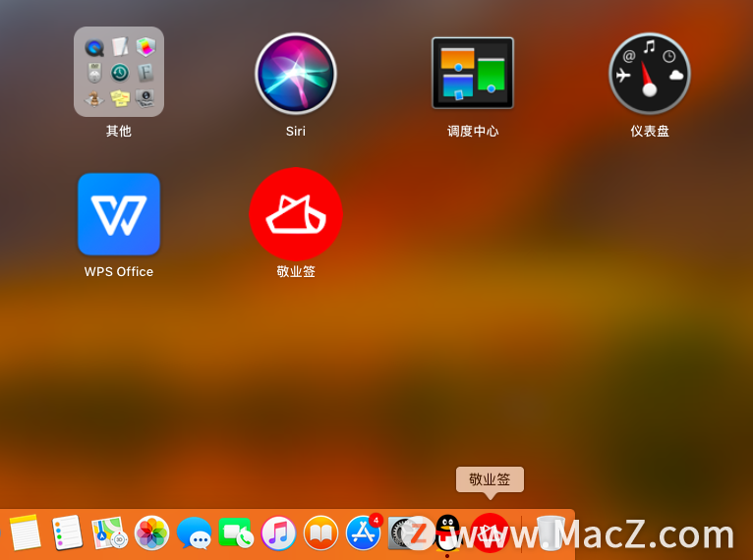Screen dimensions: 753x560
Task: Open Maps in the Dock
Action: coord(109,532)
